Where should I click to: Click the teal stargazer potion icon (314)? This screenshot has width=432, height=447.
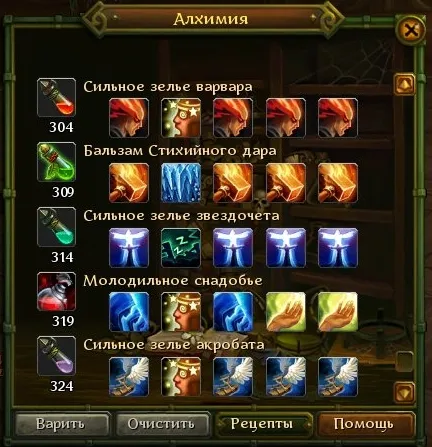pyautogui.click(x=56, y=227)
